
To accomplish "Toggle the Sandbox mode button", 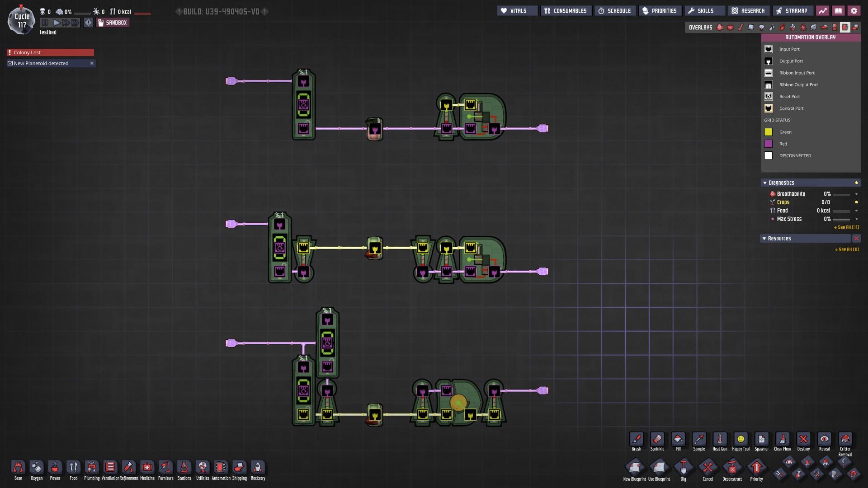I will (113, 23).
